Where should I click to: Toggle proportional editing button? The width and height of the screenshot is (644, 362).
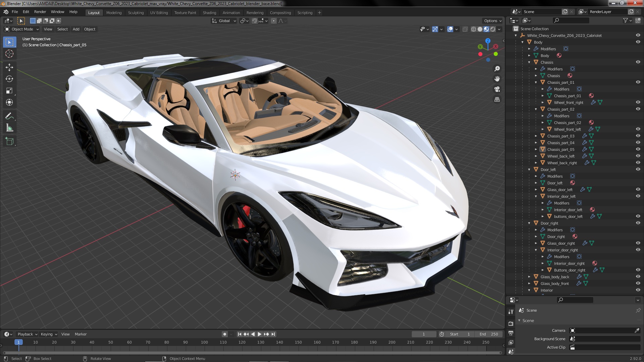point(274,21)
